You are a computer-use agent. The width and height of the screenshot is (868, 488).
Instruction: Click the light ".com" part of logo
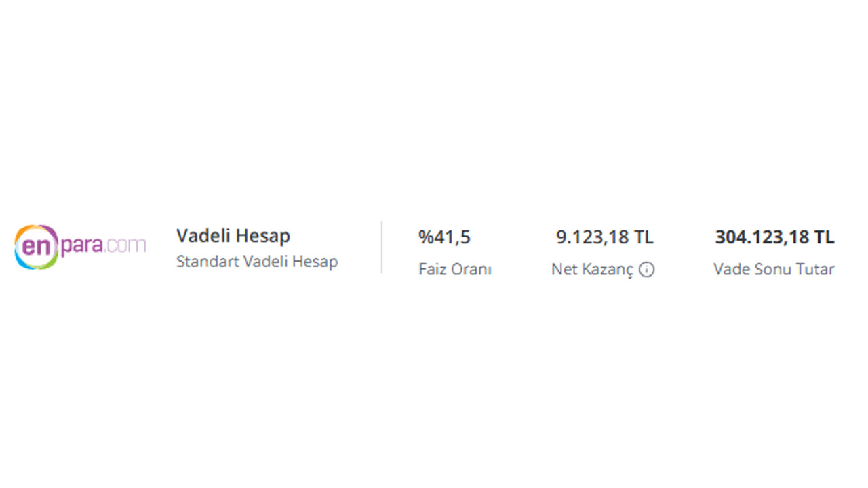125,245
